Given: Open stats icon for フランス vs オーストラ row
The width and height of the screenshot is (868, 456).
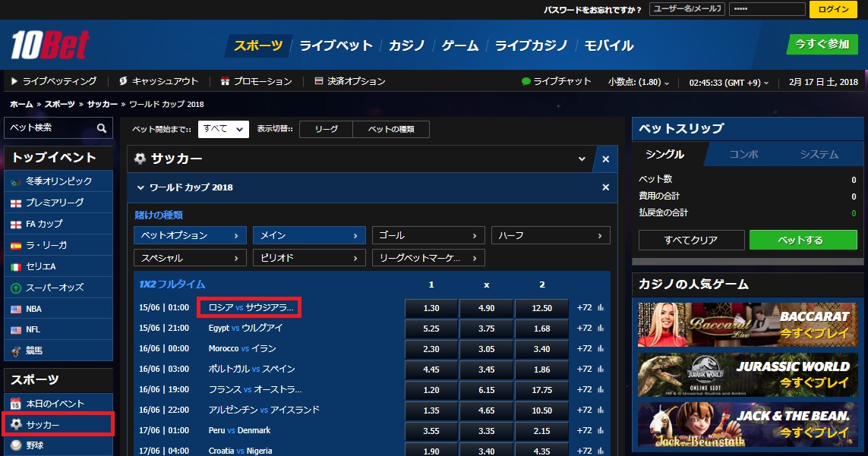Looking at the screenshot, I should pos(601,389).
